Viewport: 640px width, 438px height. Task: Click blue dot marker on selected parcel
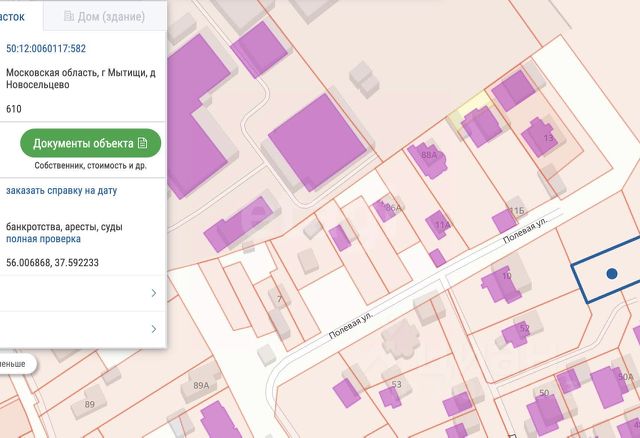[x=611, y=273]
